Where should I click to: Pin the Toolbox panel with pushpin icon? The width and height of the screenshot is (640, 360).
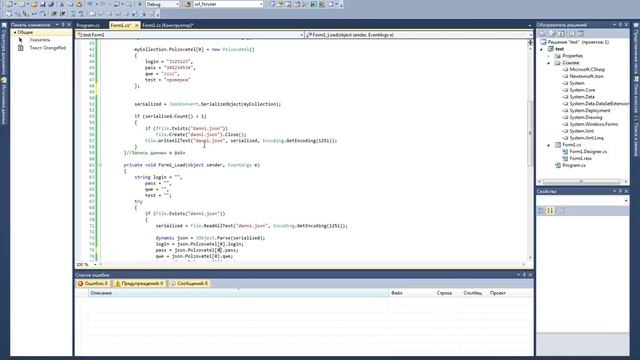[x=63, y=25]
